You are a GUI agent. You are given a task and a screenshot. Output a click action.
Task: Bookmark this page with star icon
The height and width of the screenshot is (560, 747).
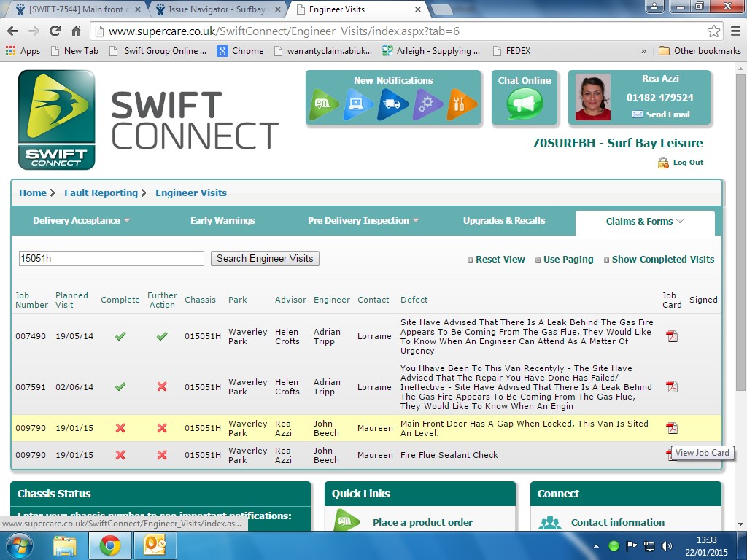coord(713,31)
